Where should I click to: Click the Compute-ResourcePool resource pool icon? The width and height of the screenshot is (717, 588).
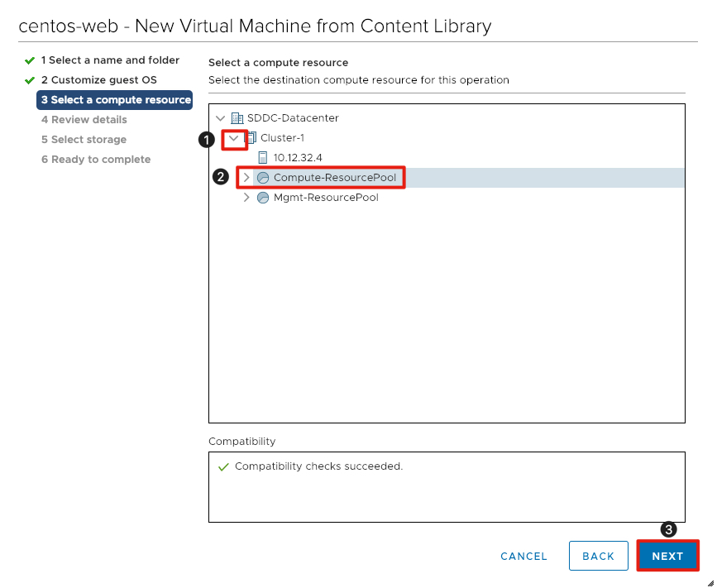click(262, 177)
